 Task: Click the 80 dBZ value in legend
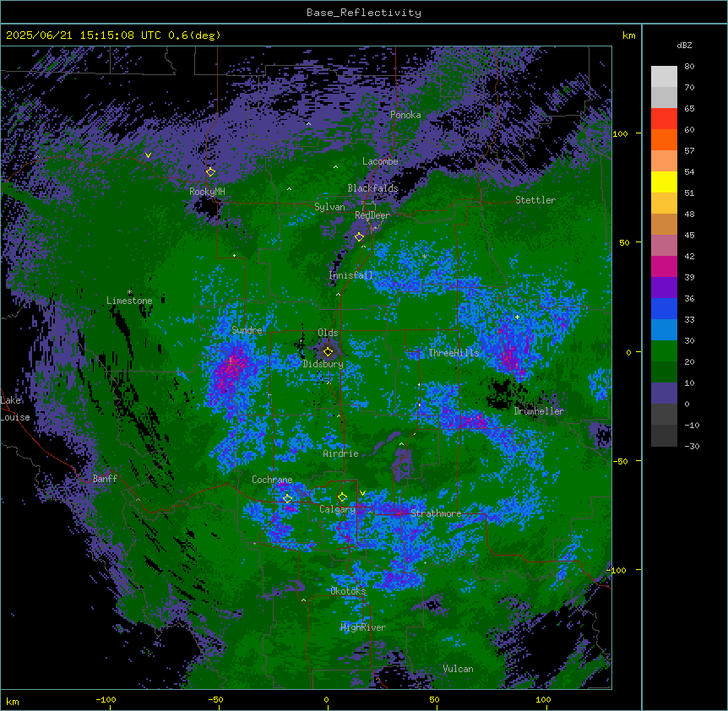689,67
